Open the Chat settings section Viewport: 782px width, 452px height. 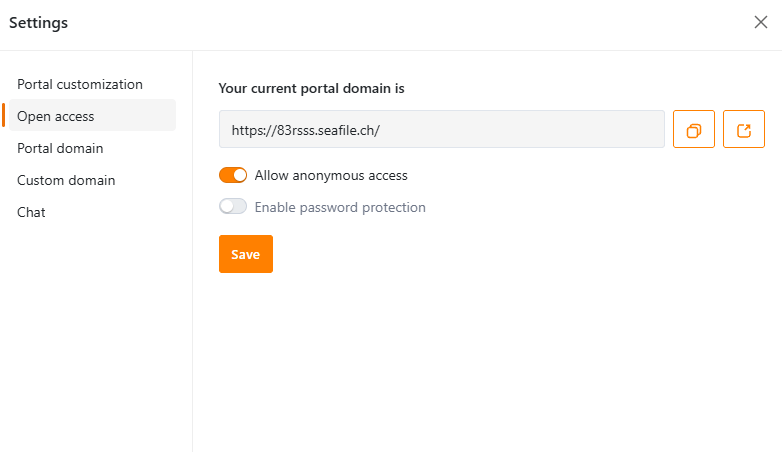(31, 212)
